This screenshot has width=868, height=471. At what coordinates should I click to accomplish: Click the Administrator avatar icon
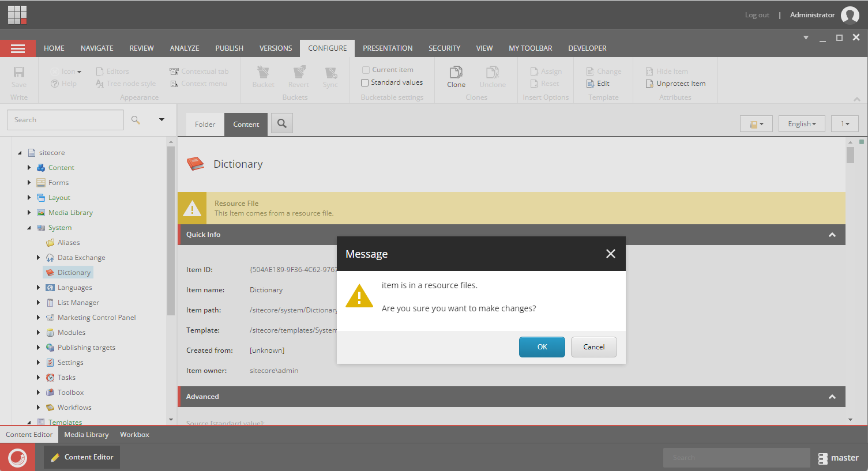[x=850, y=15]
